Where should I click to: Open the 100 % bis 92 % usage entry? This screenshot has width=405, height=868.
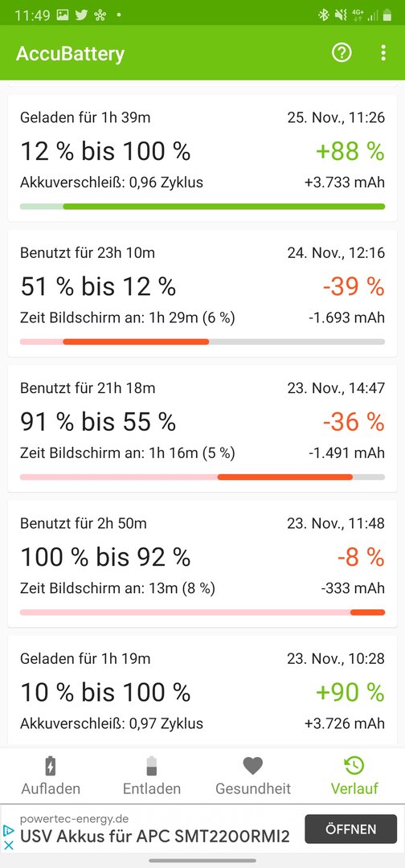click(202, 563)
